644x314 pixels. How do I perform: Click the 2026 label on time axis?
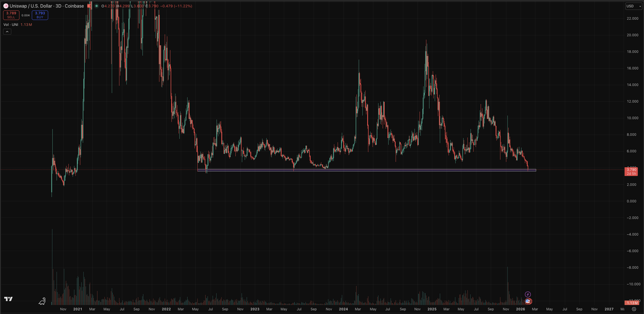tap(521, 310)
